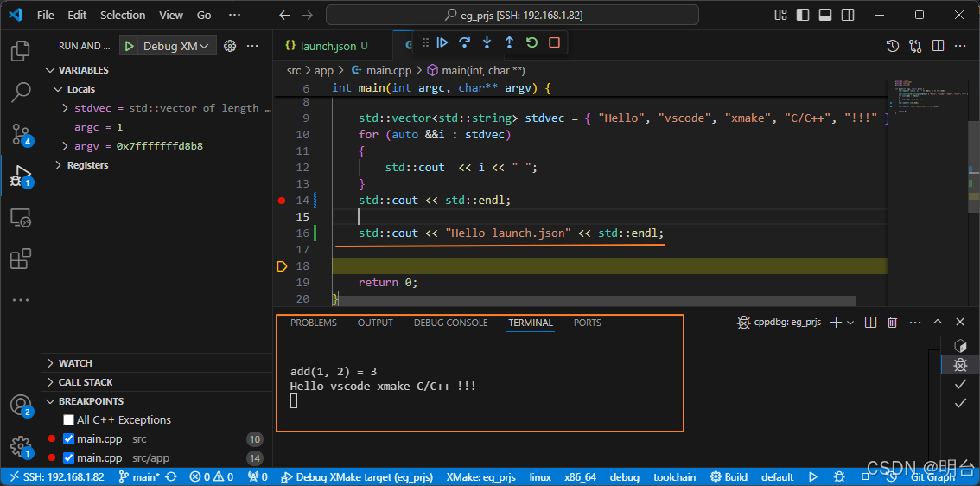This screenshot has height=486, width=980.
Task: Go back with the left arrow
Action: [284, 15]
